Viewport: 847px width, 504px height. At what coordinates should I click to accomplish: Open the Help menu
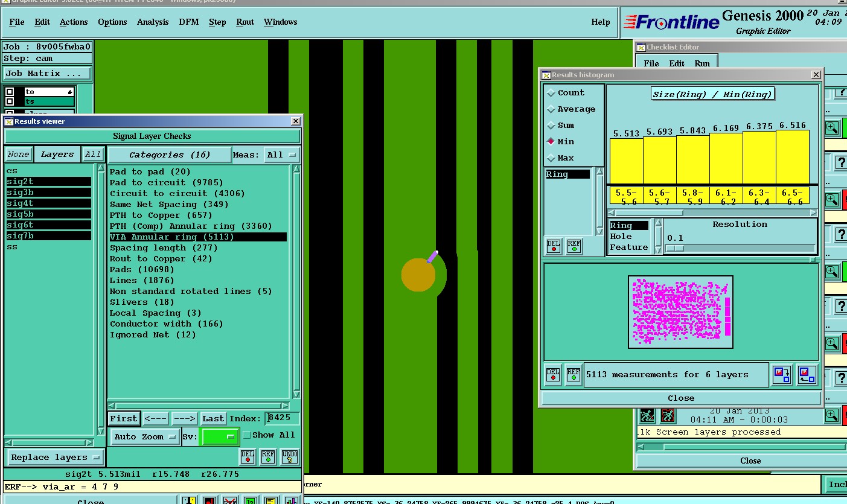pyautogui.click(x=600, y=22)
